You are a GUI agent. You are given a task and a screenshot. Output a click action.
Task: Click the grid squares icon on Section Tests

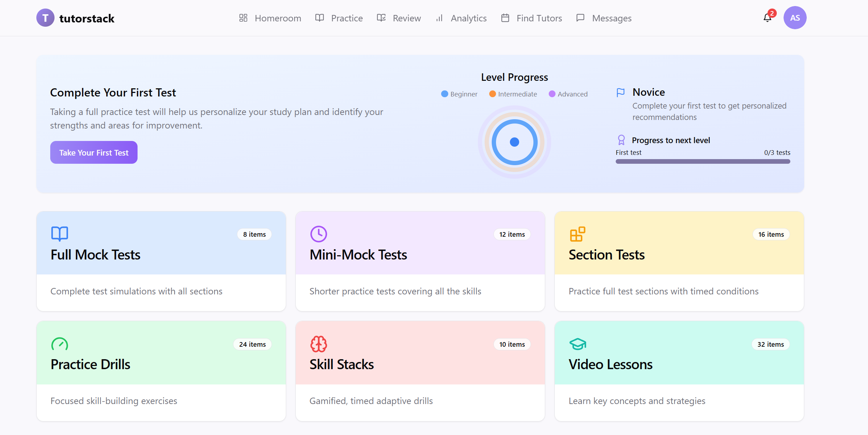tap(577, 234)
